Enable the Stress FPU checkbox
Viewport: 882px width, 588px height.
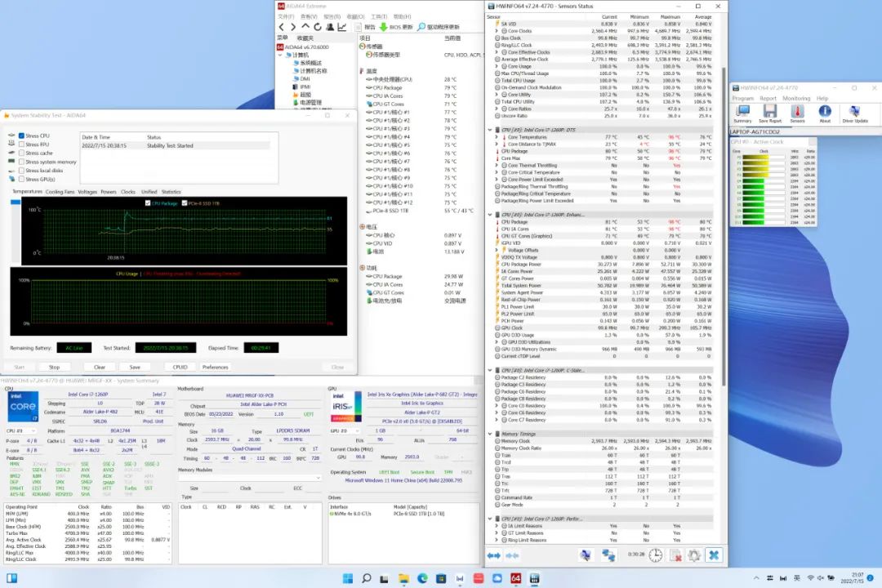21,145
